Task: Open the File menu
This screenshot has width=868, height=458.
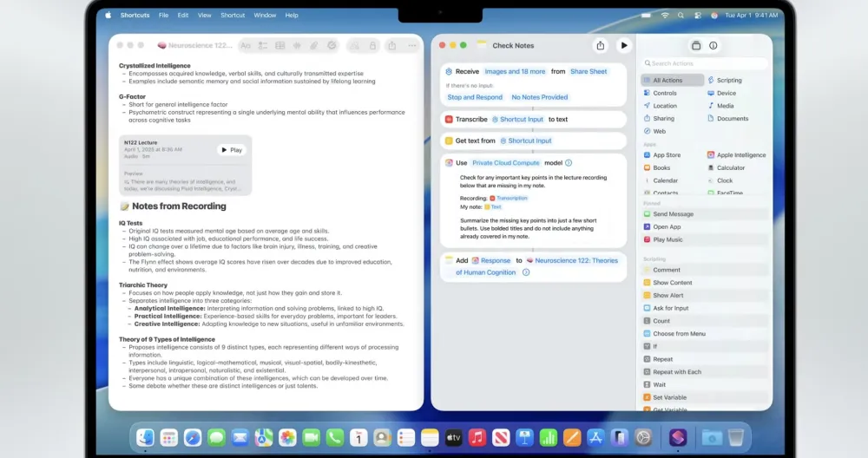Action: tap(163, 15)
